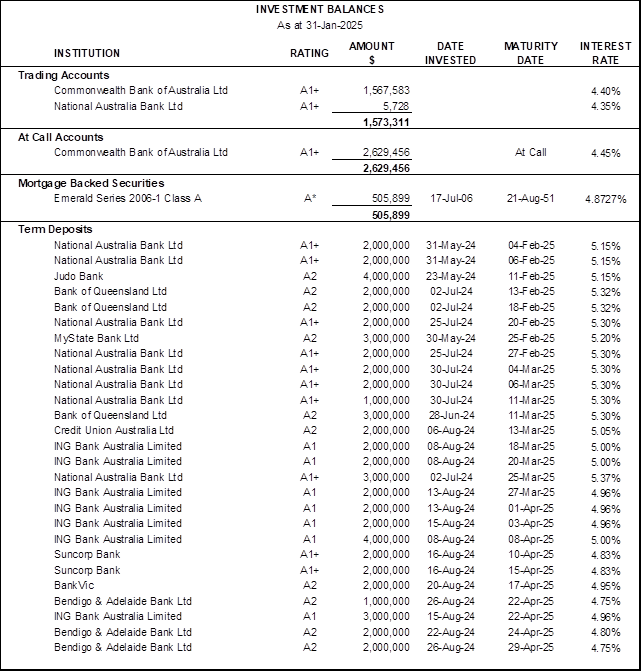Screen dimensions: 642x672
Task: Click the INSTITUTION column header
Action: (x=87, y=53)
